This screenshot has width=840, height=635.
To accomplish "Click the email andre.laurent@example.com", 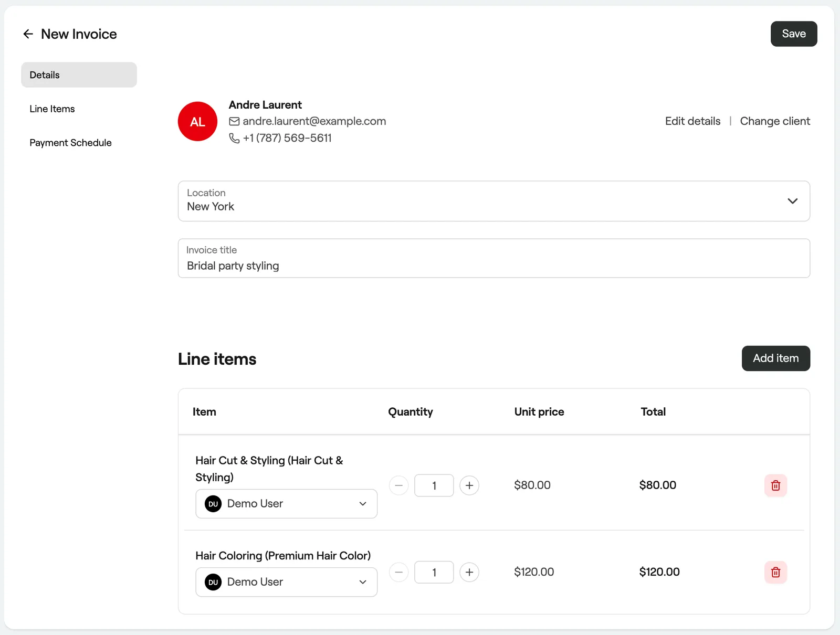I will coord(314,121).
